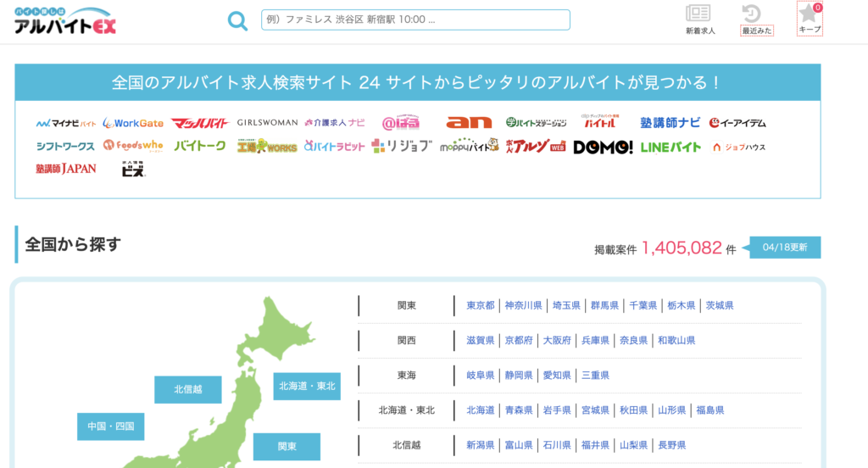
Task: Click the foodswho logo
Action: 133,146
